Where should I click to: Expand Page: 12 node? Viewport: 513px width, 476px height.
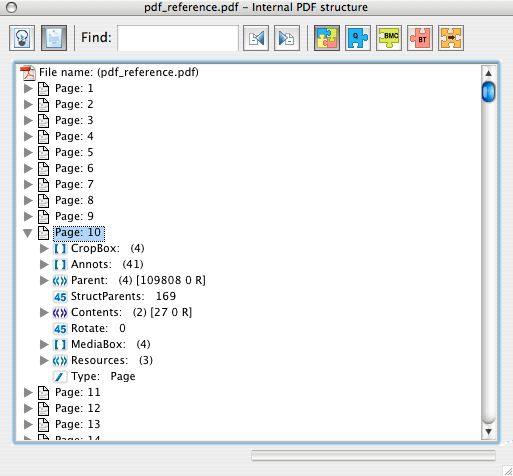28,408
